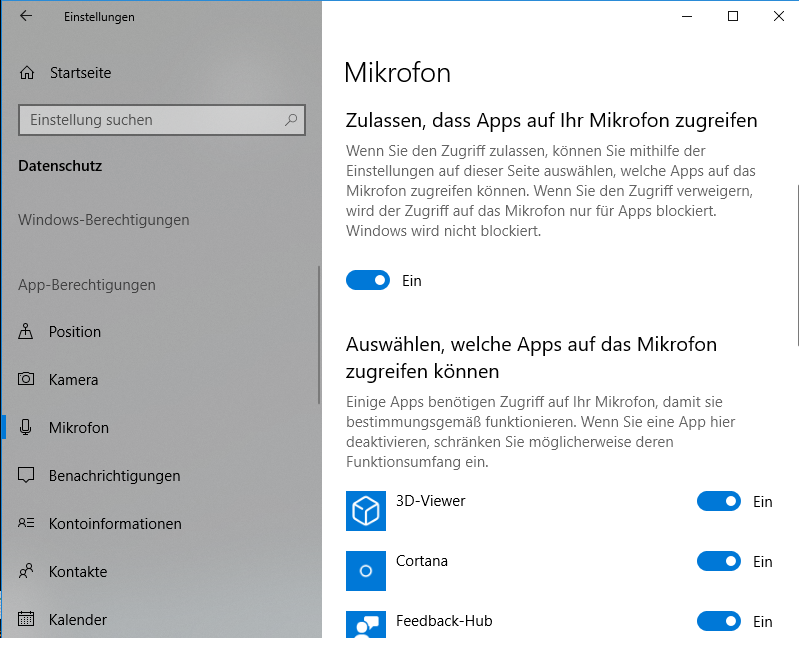Open the Kontoinformationen settings page
The image size is (799, 648).
[x=161, y=523]
